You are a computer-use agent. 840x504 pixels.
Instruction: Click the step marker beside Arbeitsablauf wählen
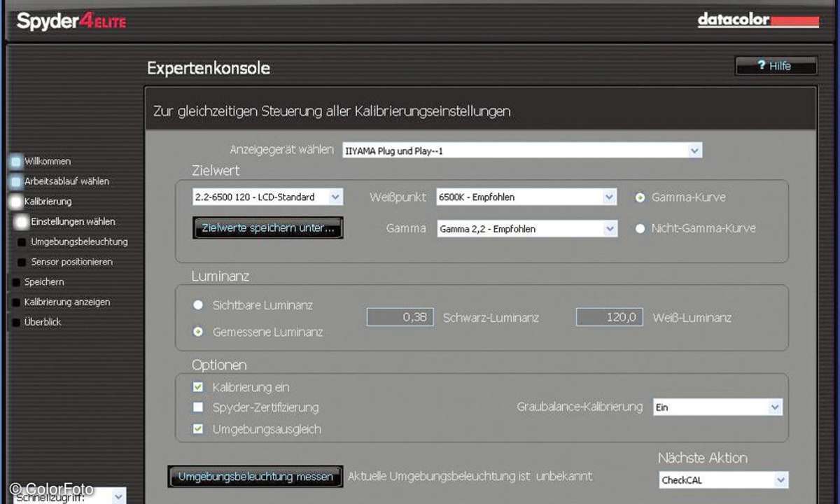click(16, 182)
